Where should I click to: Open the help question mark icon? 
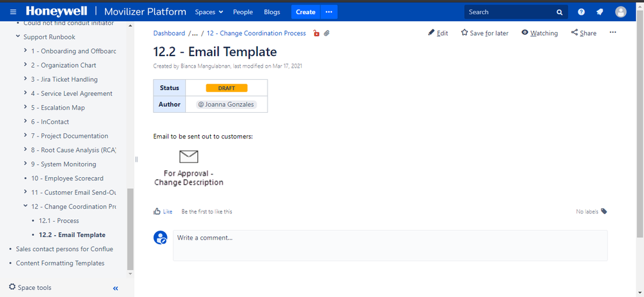[x=581, y=12]
